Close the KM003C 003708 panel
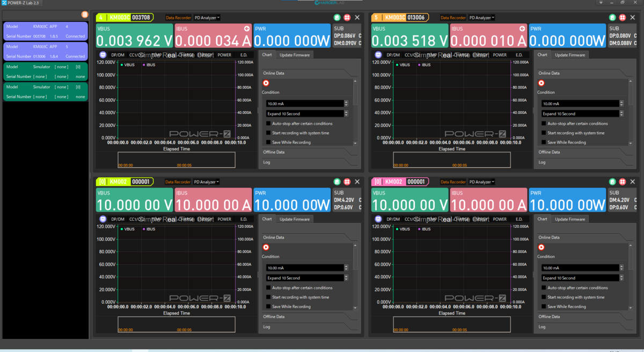Image resolution: width=644 pixels, height=352 pixels. click(357, 17)
